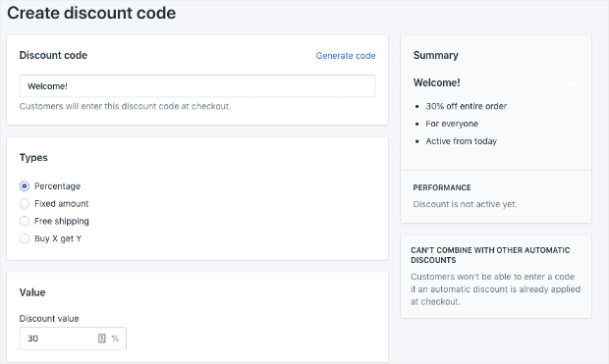609x364 pixels.
Task: Click the Types section heading
Action: (33, 158)
